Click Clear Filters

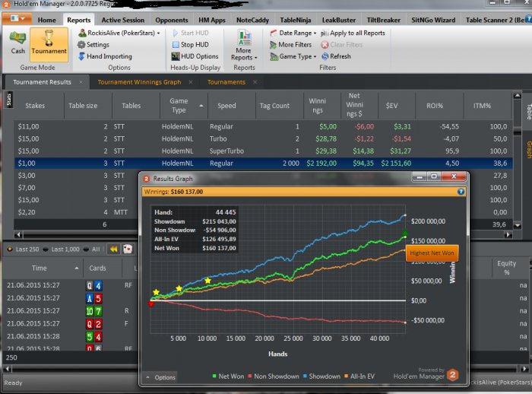click(x=342, y=44)
